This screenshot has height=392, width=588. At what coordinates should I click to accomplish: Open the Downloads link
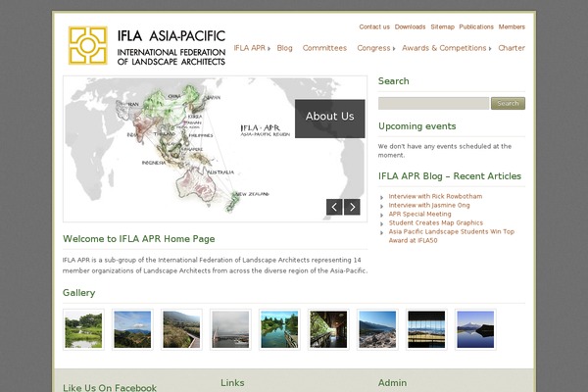(410, 27)
